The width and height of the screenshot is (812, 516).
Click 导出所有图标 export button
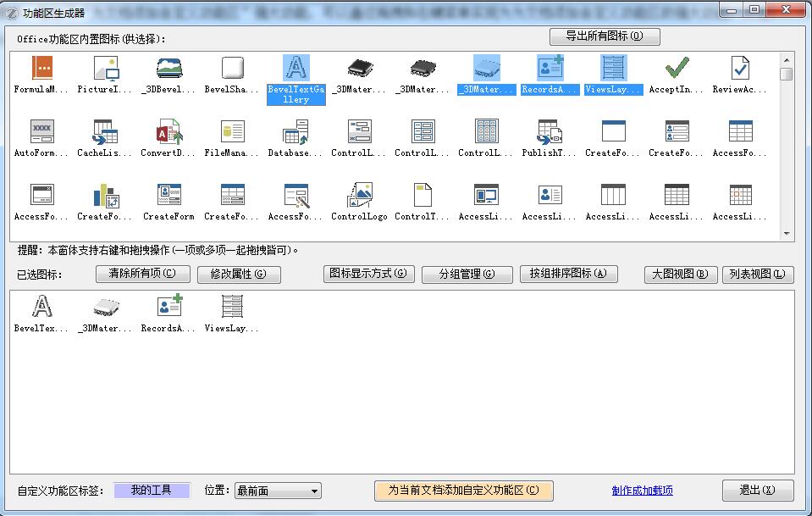pos(605,36)
